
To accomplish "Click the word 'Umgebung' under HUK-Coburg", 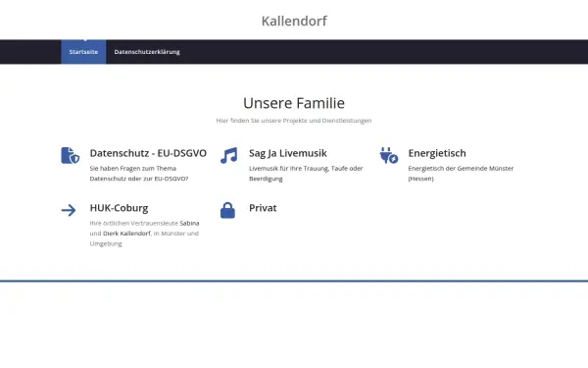I will (x=106, y=243).
